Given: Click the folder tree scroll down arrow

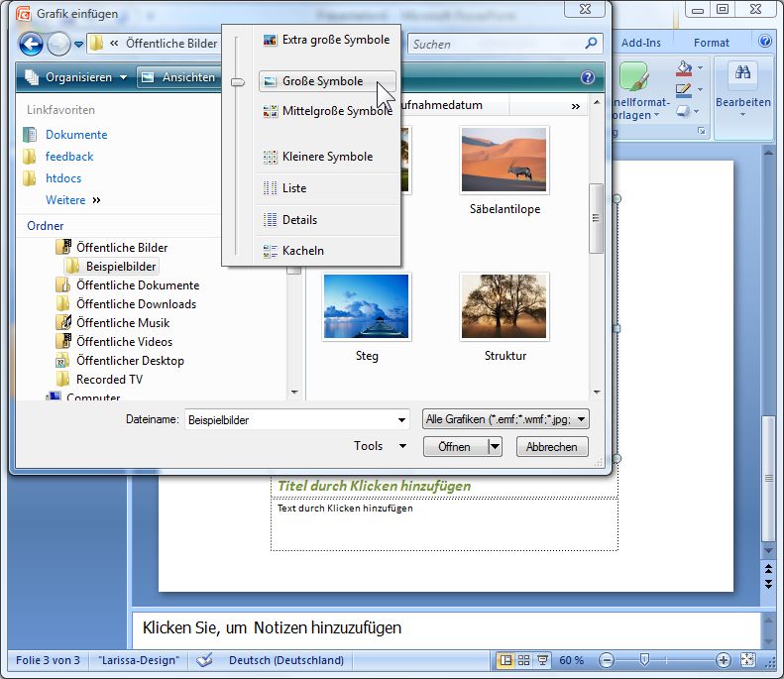Looking at the screenshot, I should (294, 392).
